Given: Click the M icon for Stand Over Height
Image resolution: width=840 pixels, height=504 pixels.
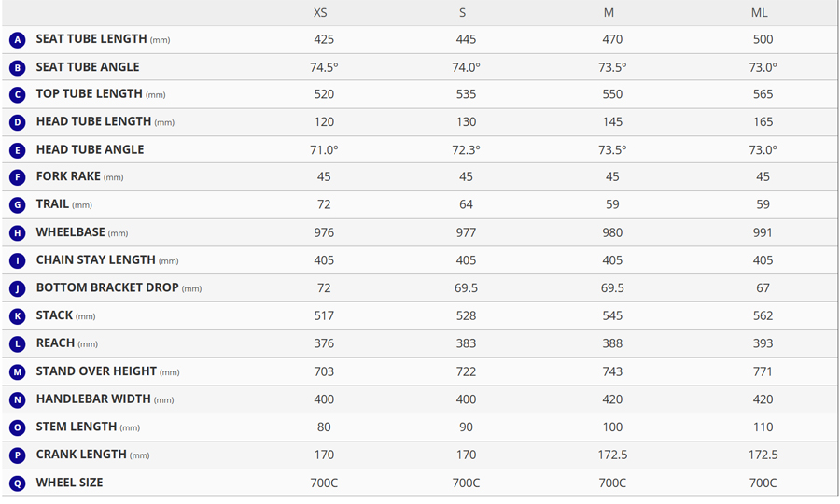Looking at the screenshot, I should (x=17, y=372).
